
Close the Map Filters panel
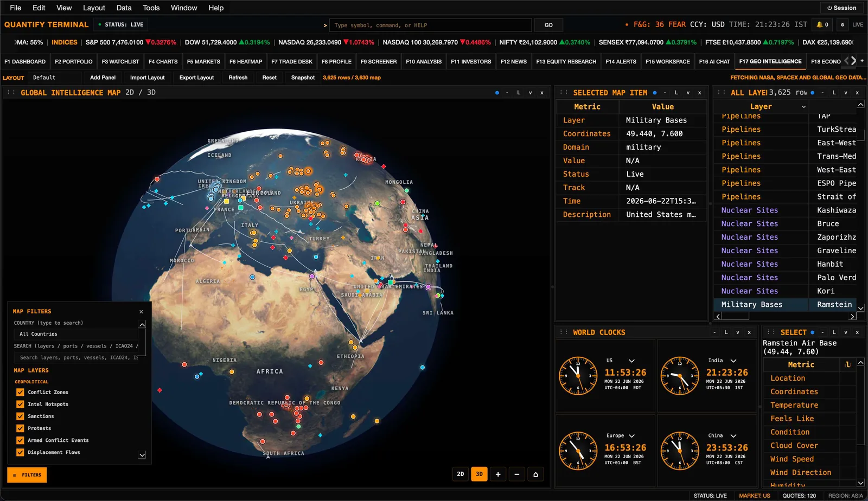[142, 312]
